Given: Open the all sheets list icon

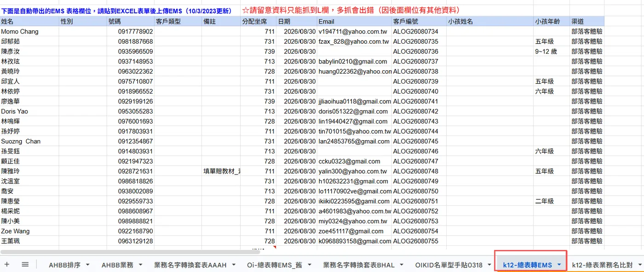Looking at the screenshot, I should [25, 264].
